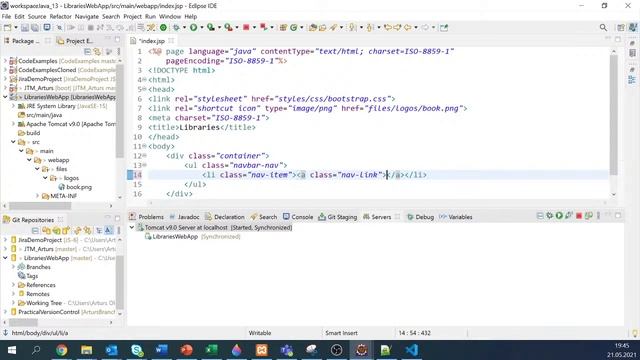Open Microsoft Word from the taskbar
Viewport: 640px width, 360px height.
(162, 350)
